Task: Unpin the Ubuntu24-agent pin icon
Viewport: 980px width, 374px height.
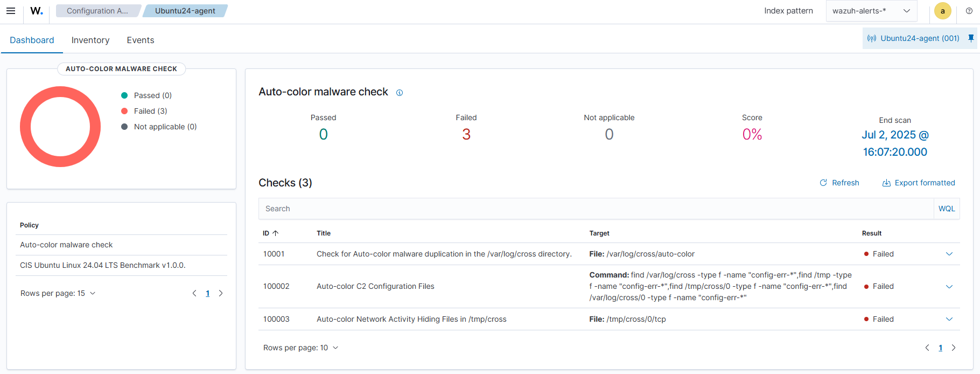Action: (x=971, y=38)
